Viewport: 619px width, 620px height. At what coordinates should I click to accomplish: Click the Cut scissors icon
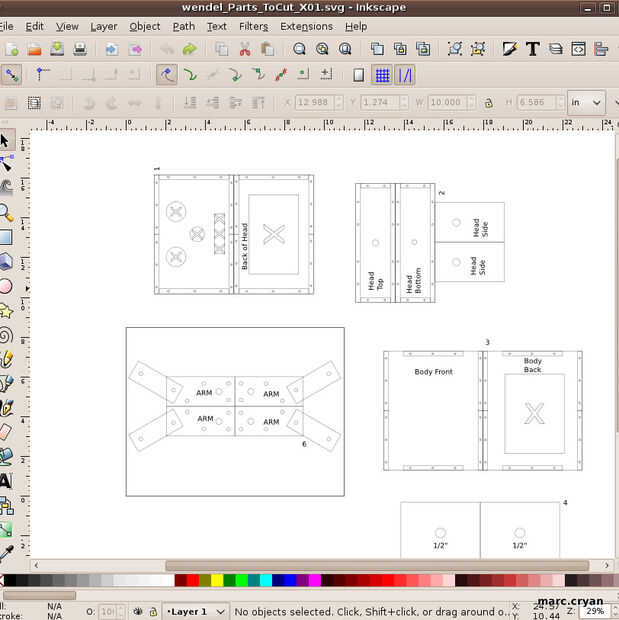click(x=244, y=48)
